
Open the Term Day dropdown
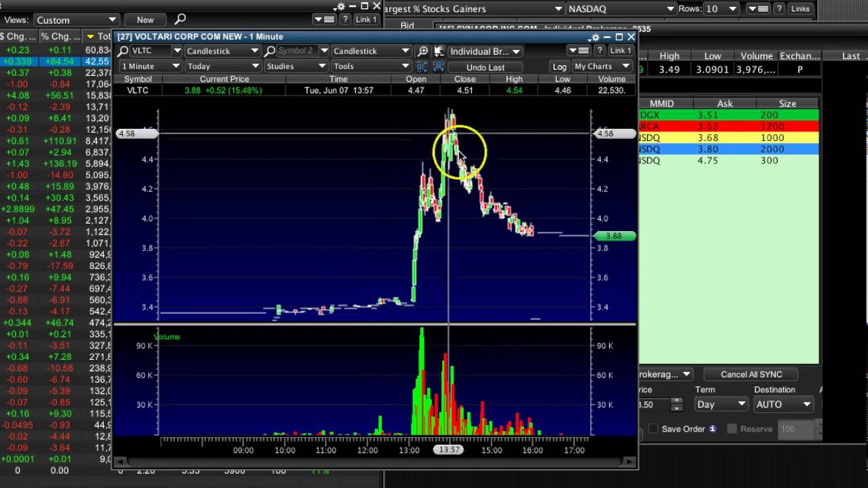pos(721,404)
